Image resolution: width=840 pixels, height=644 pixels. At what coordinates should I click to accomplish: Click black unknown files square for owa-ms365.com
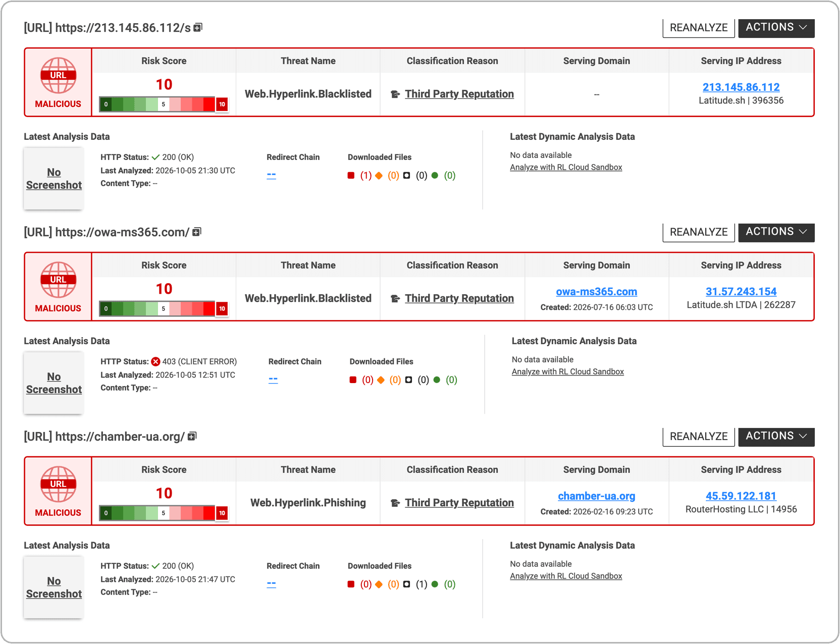[x=408, y=380]
